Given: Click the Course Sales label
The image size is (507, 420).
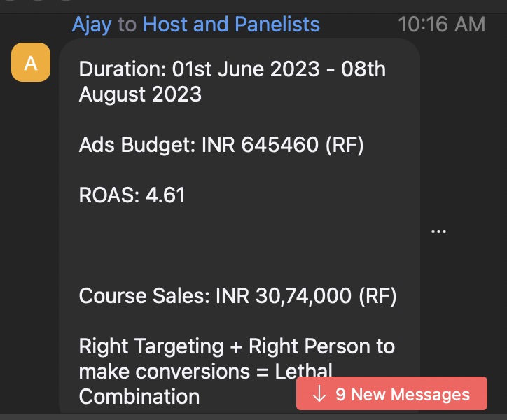Looking at the screenshot, I should coord(143,295).
